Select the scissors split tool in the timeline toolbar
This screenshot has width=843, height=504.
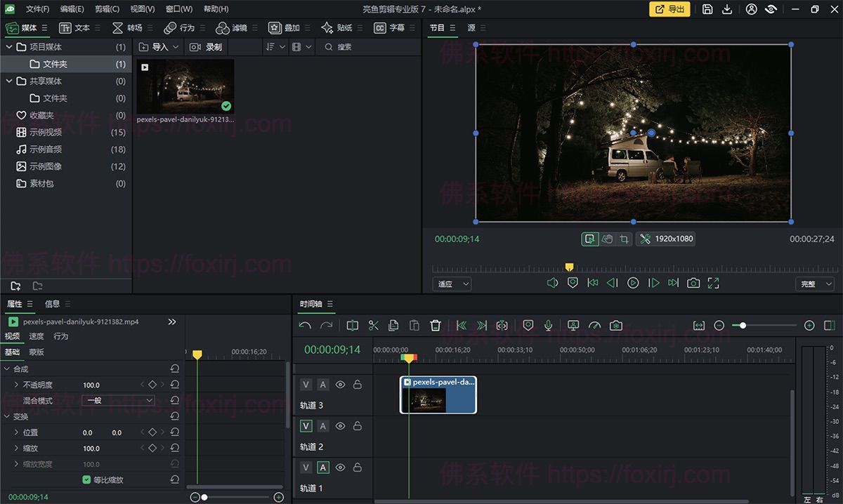(373, 325)
